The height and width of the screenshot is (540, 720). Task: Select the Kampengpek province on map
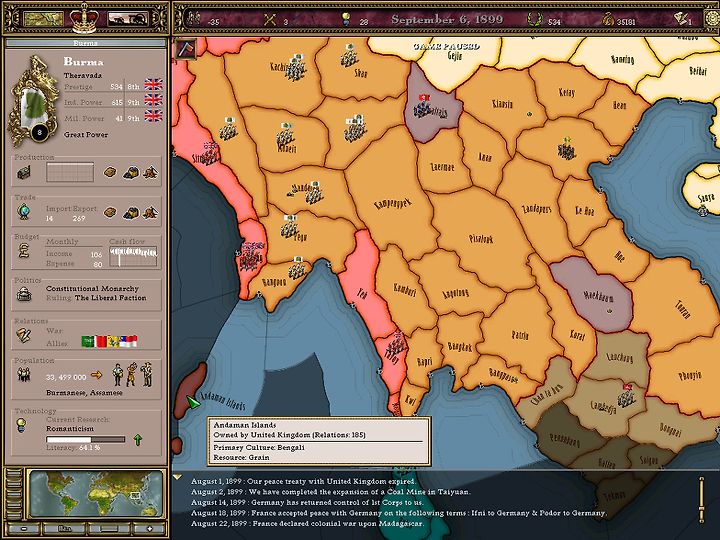tap(393, 202)
